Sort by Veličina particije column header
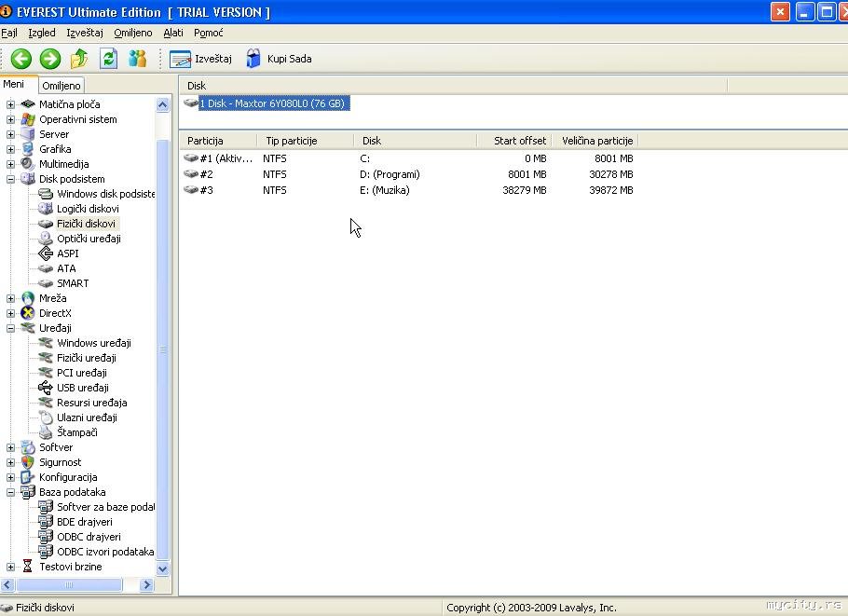 coord(596,141)
